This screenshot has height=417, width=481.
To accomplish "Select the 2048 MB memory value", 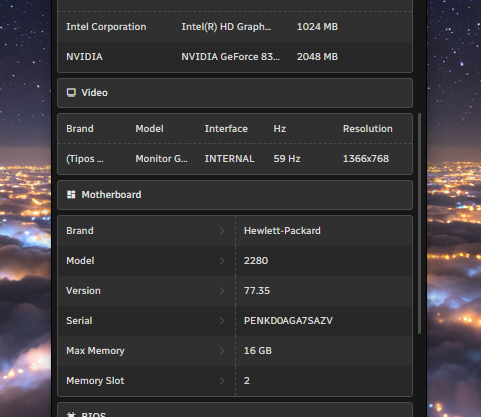I will click(x=317, y=57).
